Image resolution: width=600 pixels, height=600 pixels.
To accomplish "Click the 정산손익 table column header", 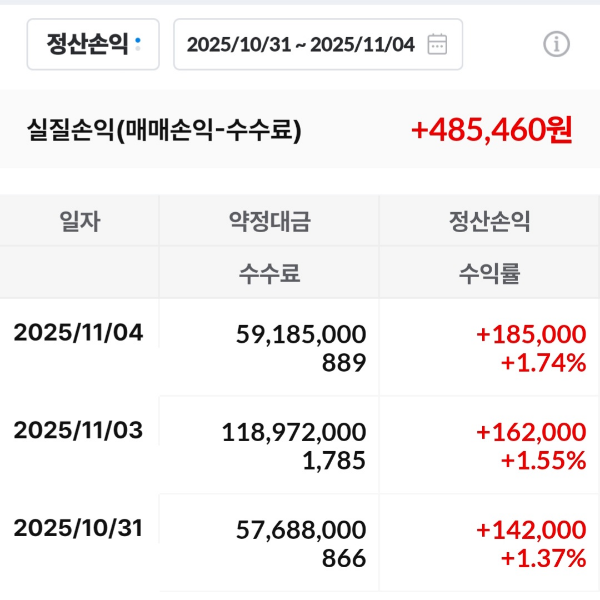I will 490,222.
